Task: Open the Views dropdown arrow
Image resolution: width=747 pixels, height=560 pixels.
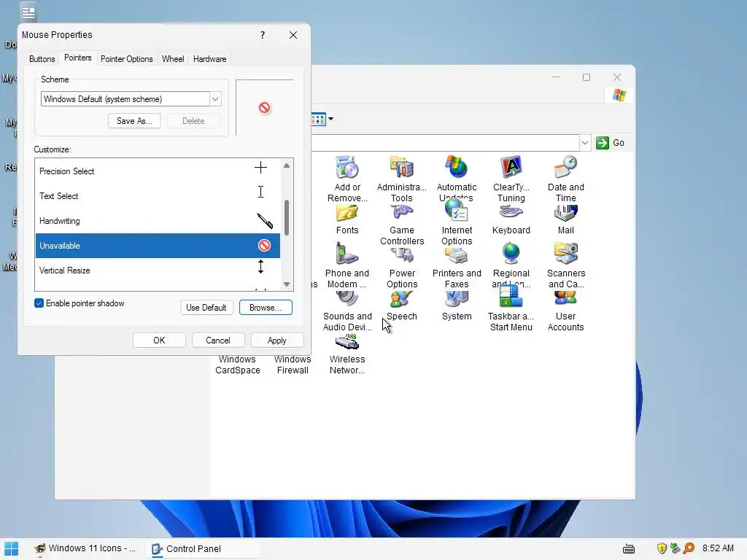Action: tap(330, 119)
